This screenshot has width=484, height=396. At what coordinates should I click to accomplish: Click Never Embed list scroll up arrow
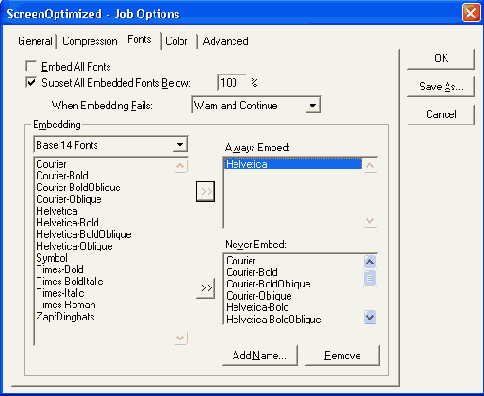click(370, 262)
